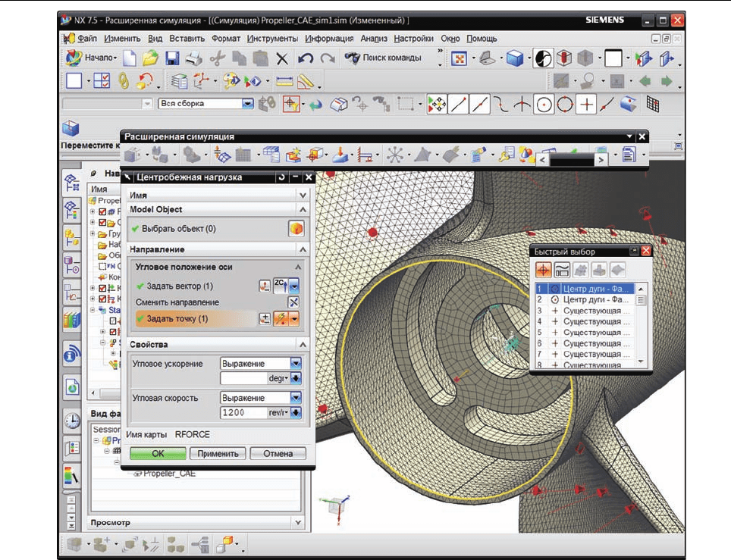731x560 pixels.
Task: Toggle the End Point snap option
Action: [458, 105]
